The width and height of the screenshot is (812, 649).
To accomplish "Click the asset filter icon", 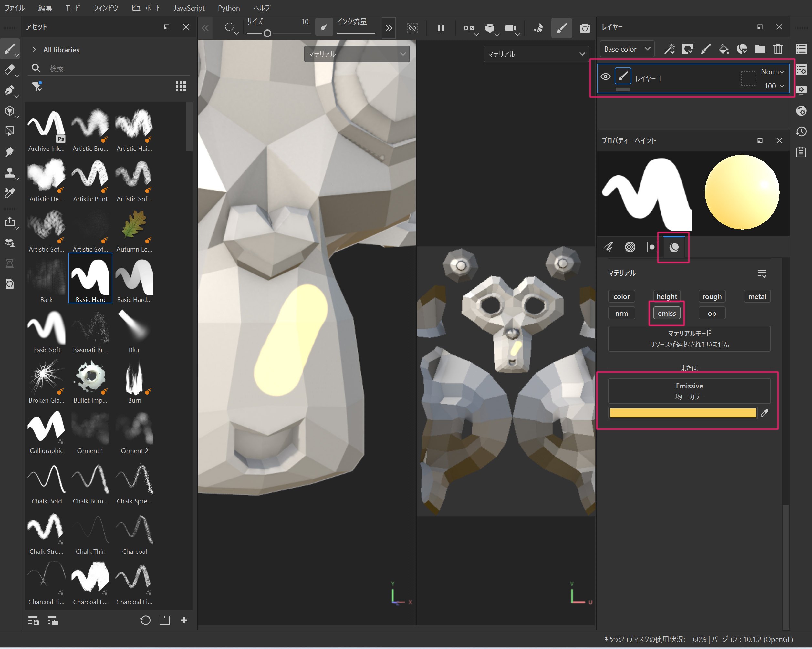I will pyautogui.click(x=36, y=87).
